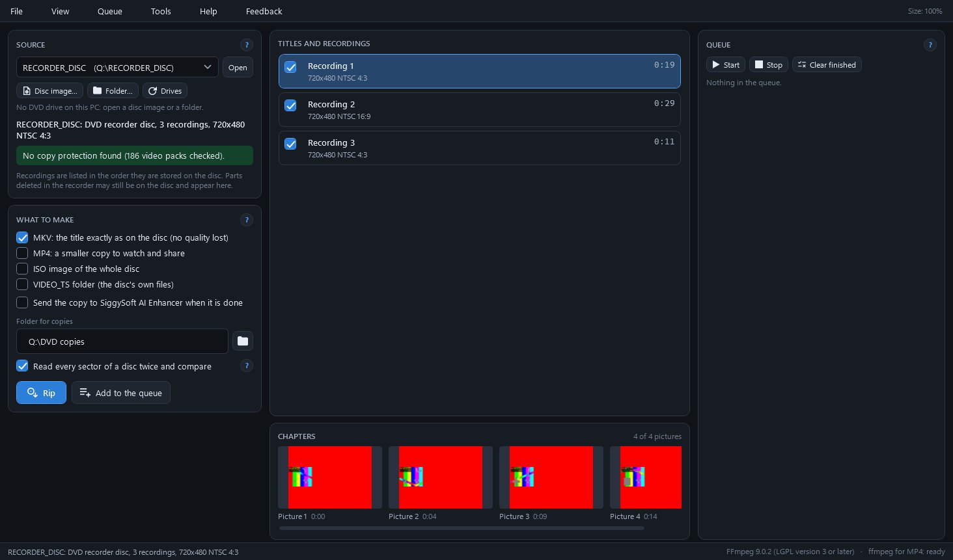
Task: Select the Picture 1 chapter thumbnail
Action: [x=330, y=477]
